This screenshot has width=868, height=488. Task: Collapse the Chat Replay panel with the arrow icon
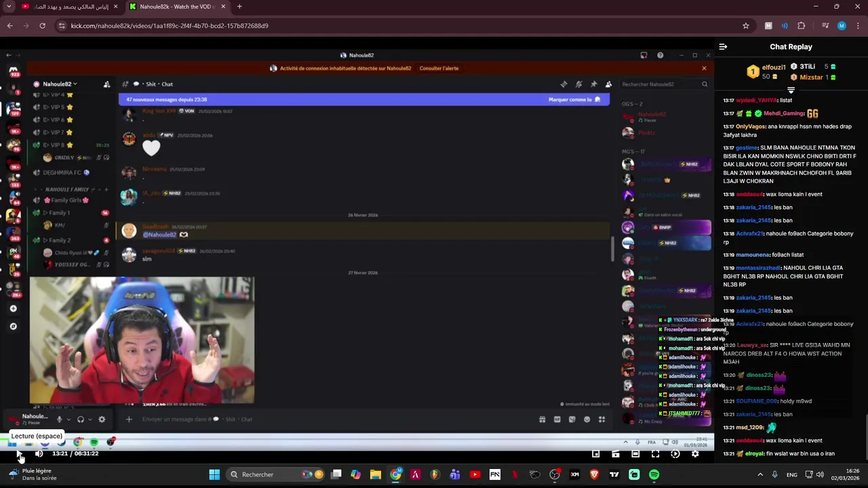[723, 47]
